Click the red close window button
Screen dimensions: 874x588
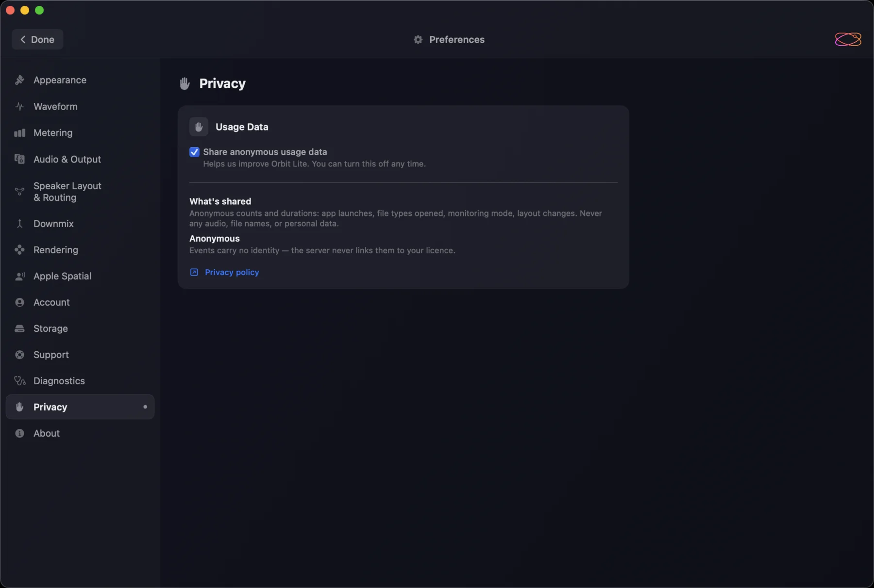[x=10, y=10]
